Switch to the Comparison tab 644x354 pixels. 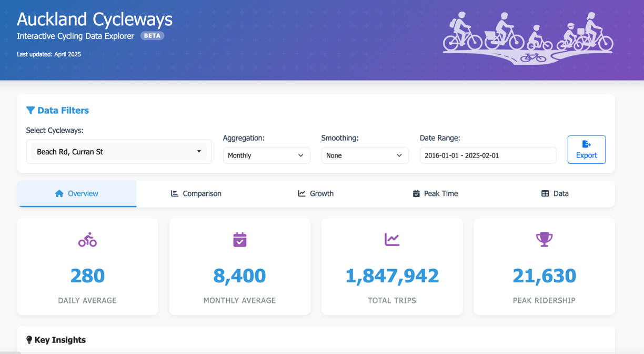tap(196, 193)
